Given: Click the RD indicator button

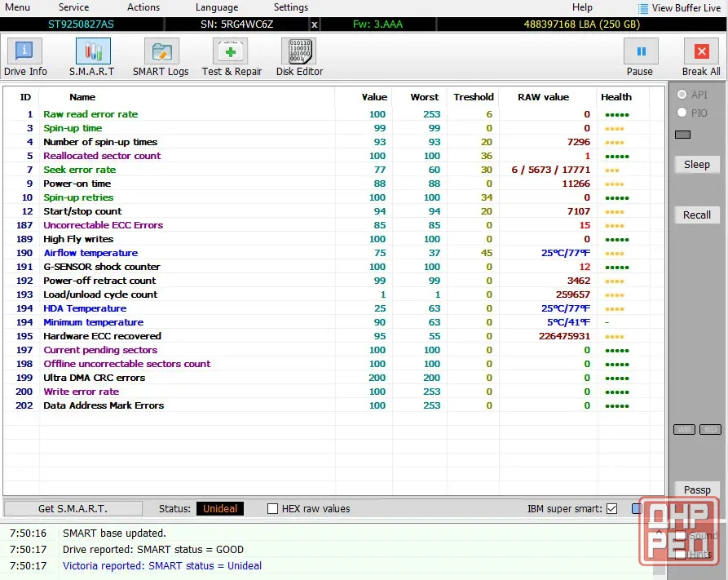Looking at the screenshot, I should tap(710, 429).
